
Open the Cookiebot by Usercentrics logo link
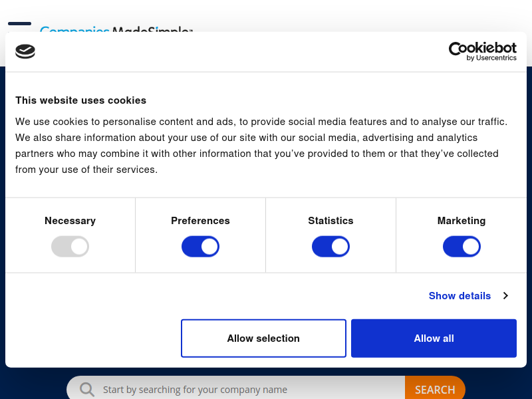click(x=483, y=52)
